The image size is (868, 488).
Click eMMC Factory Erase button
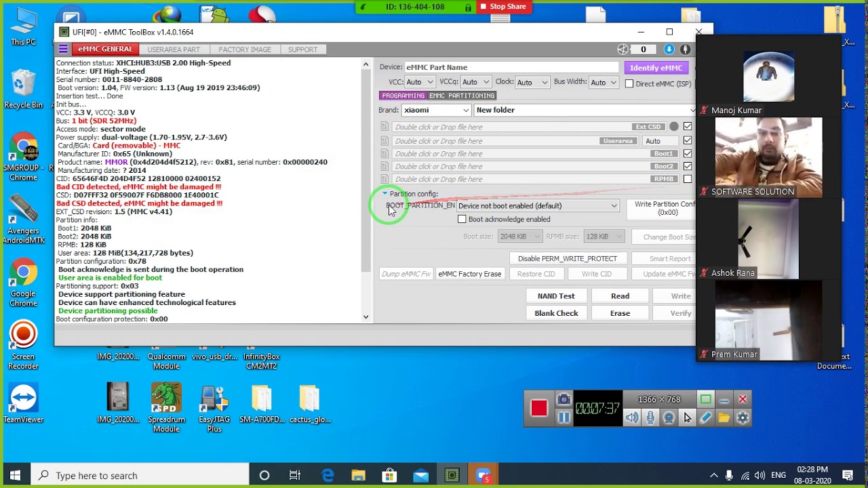tap(470, 274)
